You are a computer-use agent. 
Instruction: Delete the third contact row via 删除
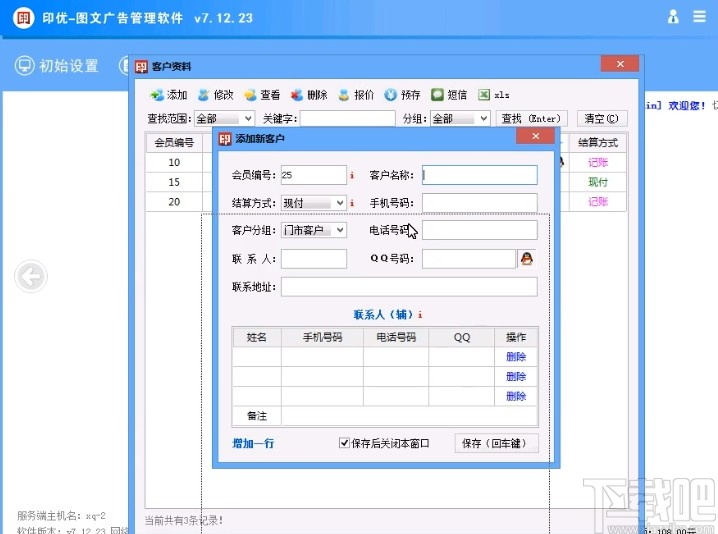click(x=516, y=396)
